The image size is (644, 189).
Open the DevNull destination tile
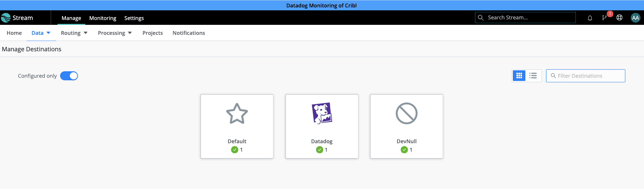pos(406,126)
